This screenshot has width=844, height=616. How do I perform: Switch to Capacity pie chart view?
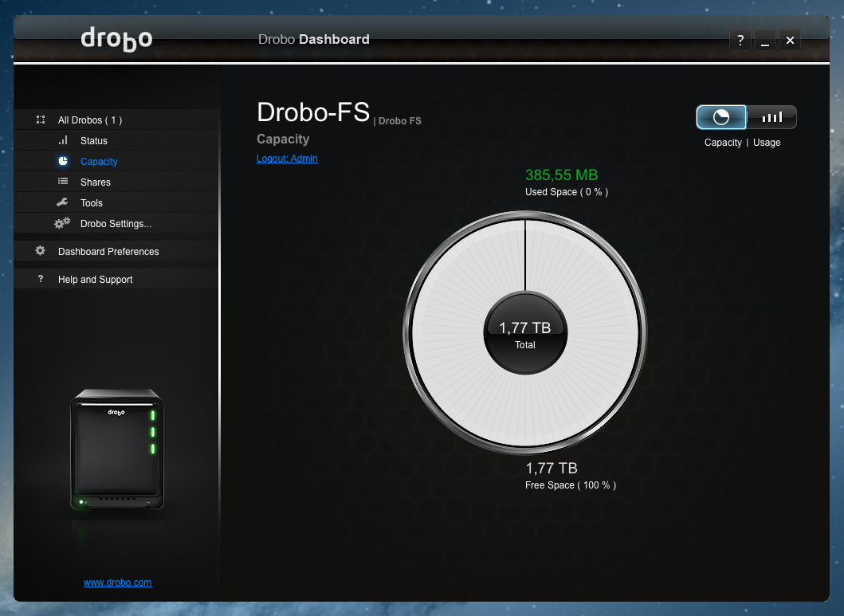click(721, 117)
